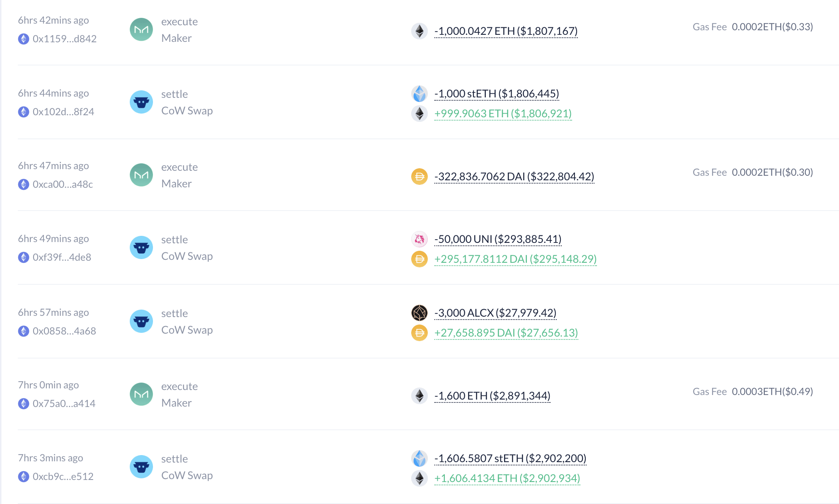Open transaction hash 0x1159...d842

65,39
